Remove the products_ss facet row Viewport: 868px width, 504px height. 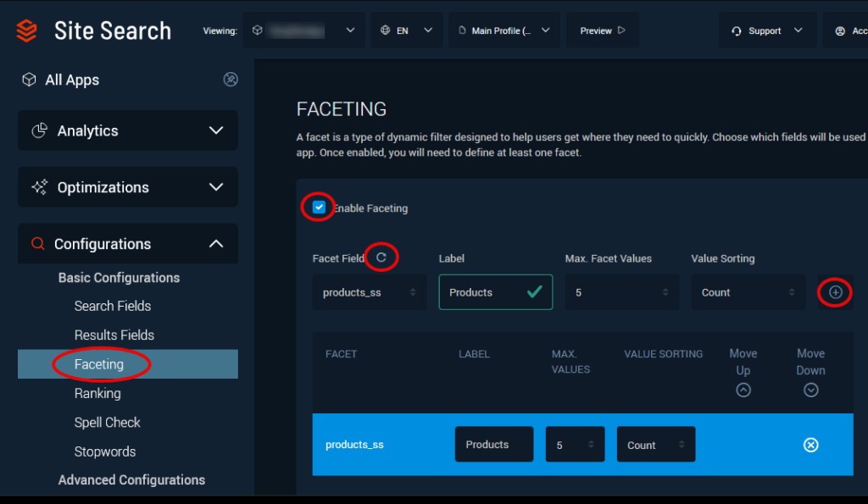tap(810, 445)
